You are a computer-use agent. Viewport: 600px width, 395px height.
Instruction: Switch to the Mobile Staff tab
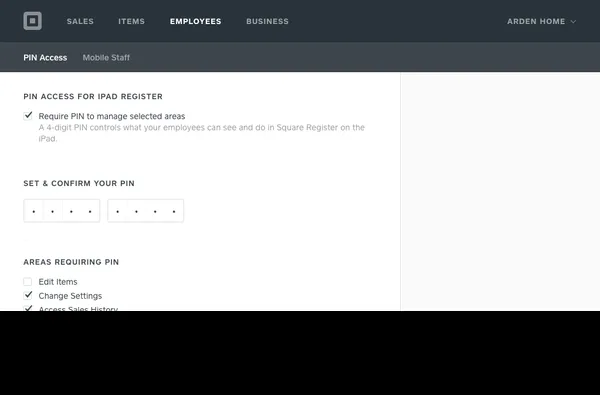[x=106, y=58]
